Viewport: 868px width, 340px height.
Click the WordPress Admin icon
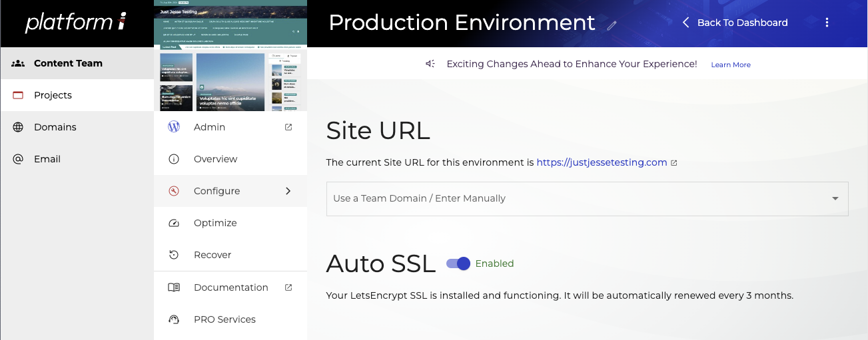174,127
